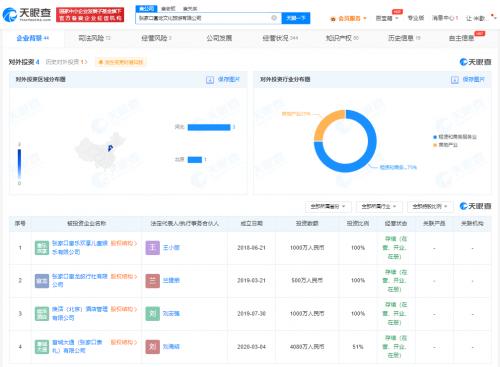This screenshot has width=500, height=367.
Task: Open the invested company name in row 4
Action: click(77, 346)
